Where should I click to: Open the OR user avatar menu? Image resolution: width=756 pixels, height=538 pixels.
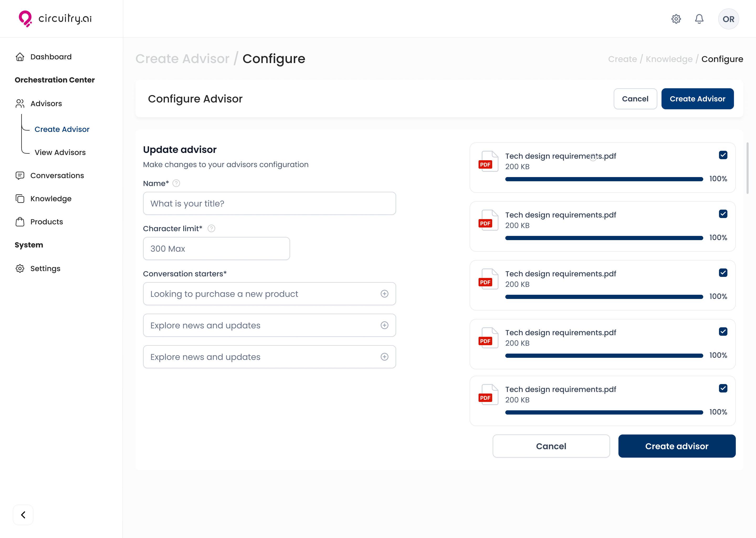(x=728, y=19)
